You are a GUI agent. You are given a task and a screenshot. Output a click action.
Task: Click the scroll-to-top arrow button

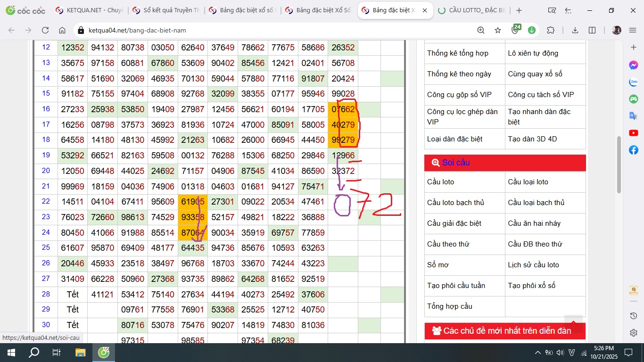574,323
